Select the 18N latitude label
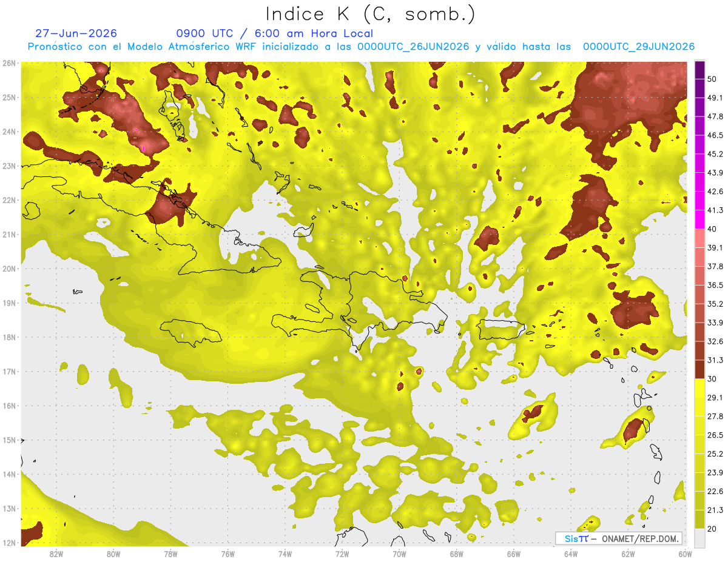The image size is (728, 562). (x=9, y=337)
